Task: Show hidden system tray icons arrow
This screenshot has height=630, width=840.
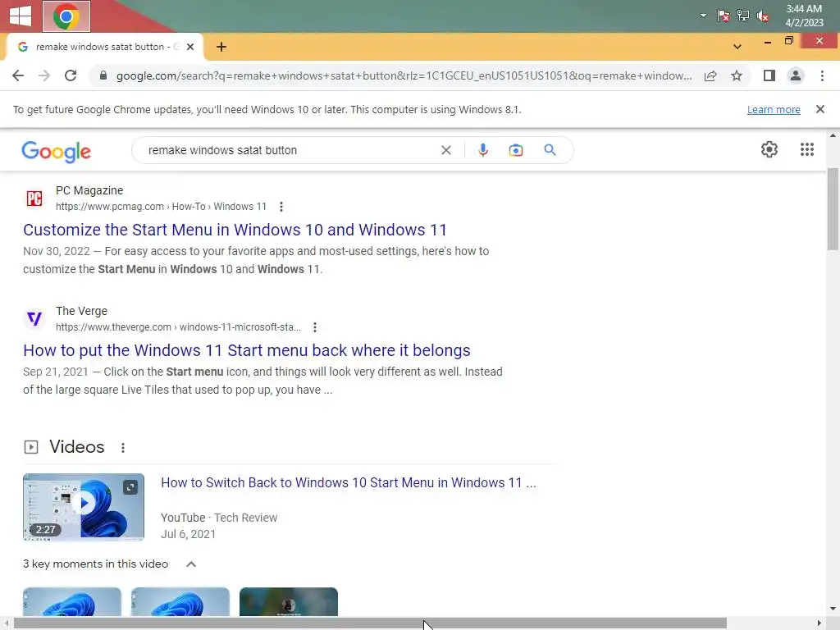Action: [703, 16]
